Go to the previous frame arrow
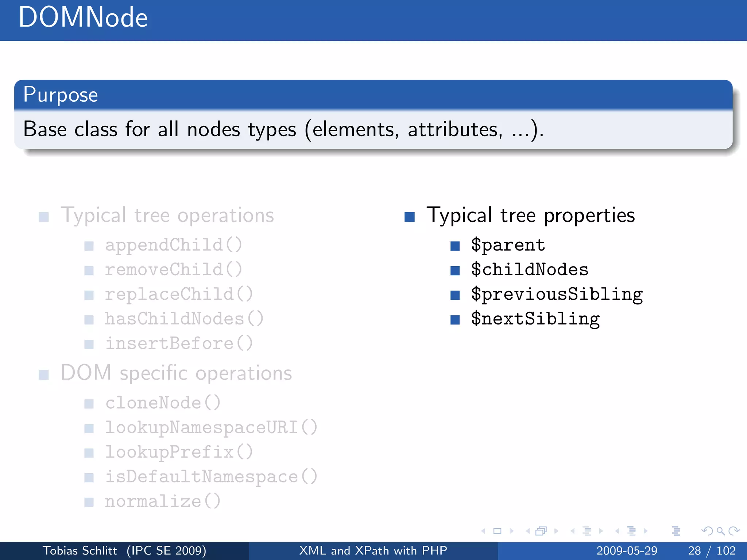747x560 pixels. tap(528, 531)
